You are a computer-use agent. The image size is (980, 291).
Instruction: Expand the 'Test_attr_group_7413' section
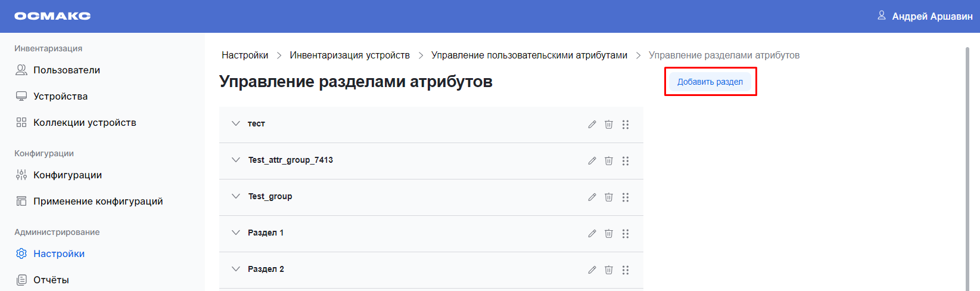(236, 160)
